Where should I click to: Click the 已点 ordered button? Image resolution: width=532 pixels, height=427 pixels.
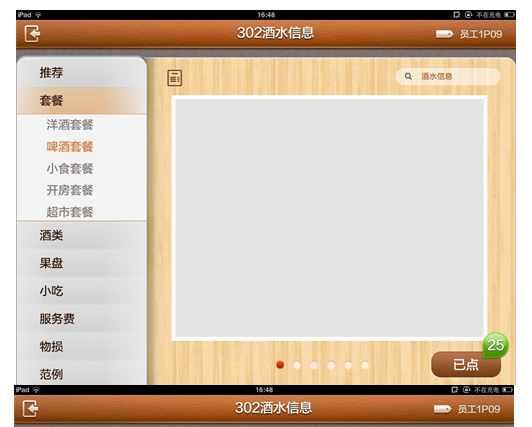(x=466, y=365)
